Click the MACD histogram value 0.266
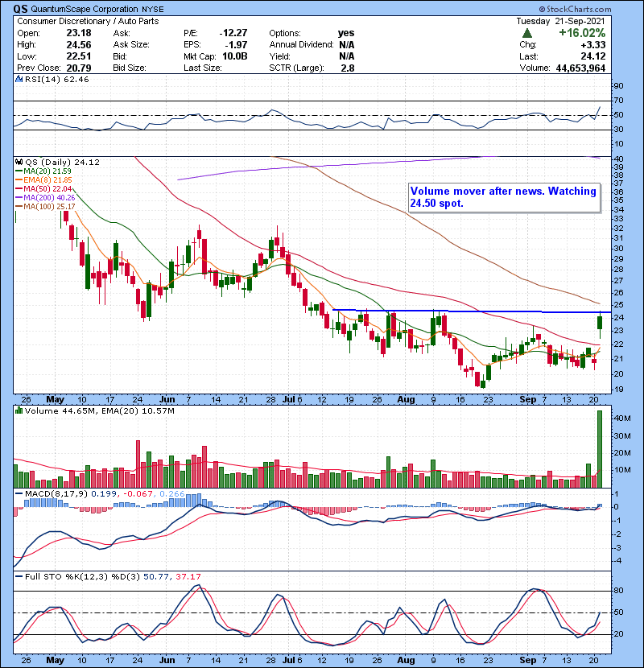This screenshot has width=644, height=668. pos(172,494)
